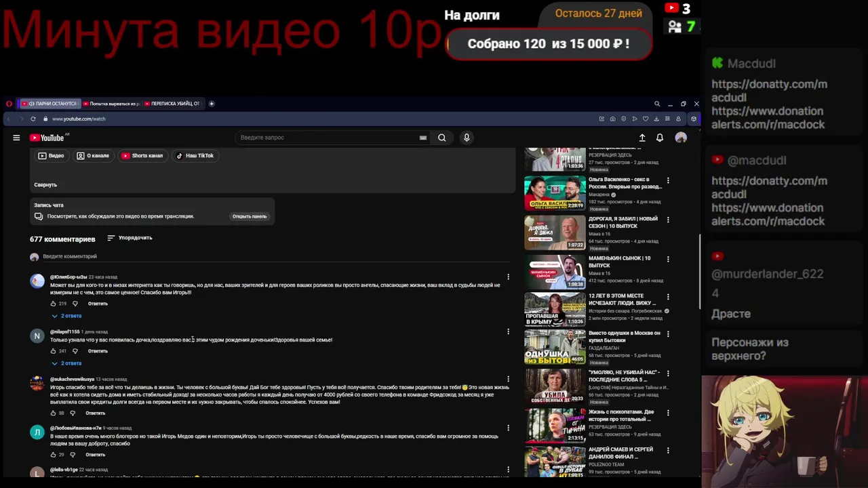
Task: Open 'ОДНУШКА ИЗ БЫТОВКИ' video thumbnail
Action: (x=555, y=347)
